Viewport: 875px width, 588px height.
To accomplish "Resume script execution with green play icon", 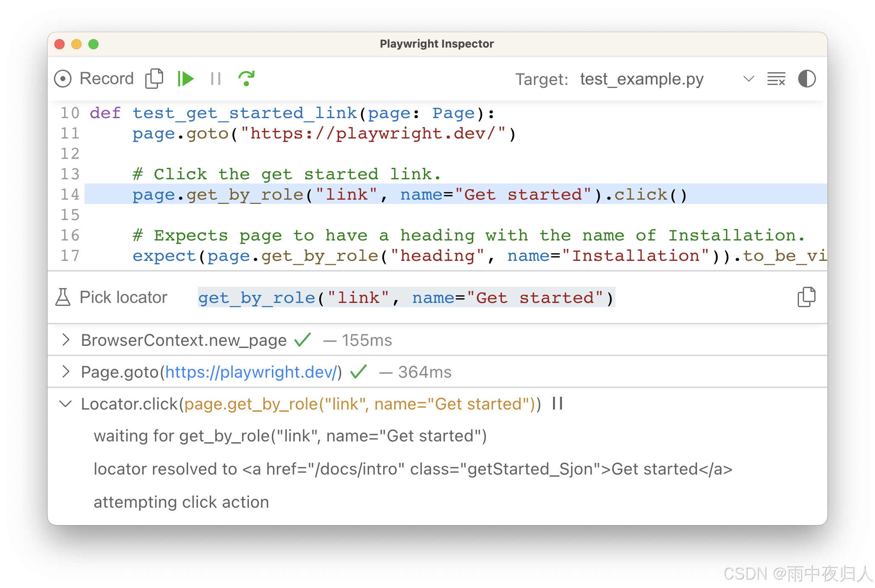I will tap(186, 79).
